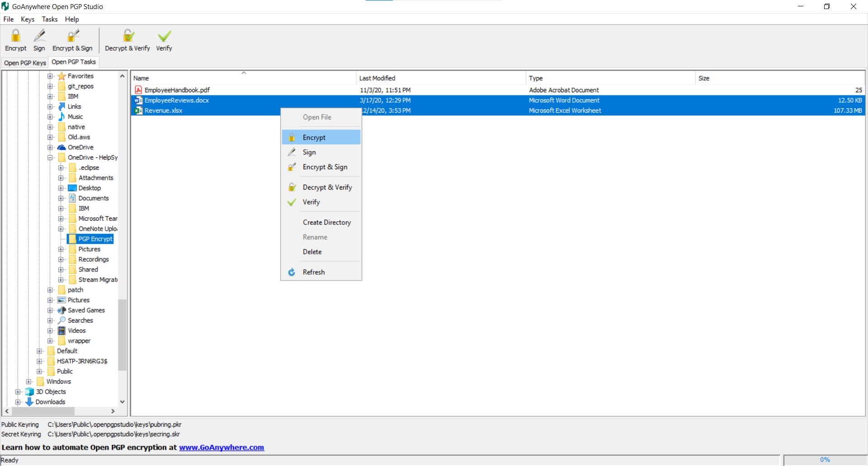Choose Create Directory from the context menu
The image size is (868, 466).
coord(327,222)
